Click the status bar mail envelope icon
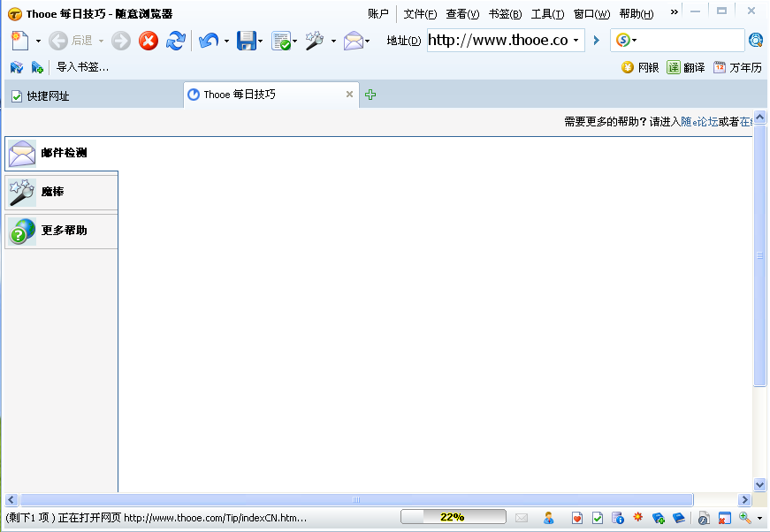Image resolution: width=770 pixels, height=532 pixels. (x=522, y=518)
